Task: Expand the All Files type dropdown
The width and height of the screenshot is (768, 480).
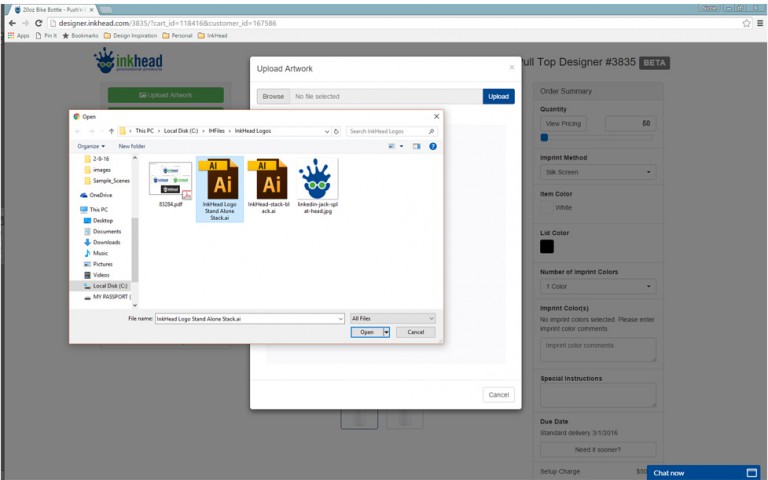Action: (x=392, y=318)
